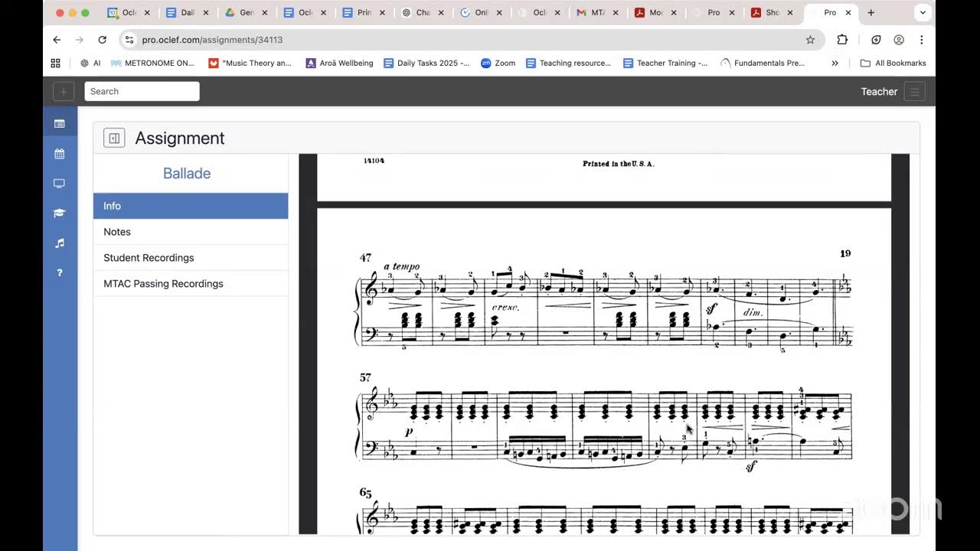
Task: Open Daily Tasks 2025 bookmark
Action: [426, 64]
